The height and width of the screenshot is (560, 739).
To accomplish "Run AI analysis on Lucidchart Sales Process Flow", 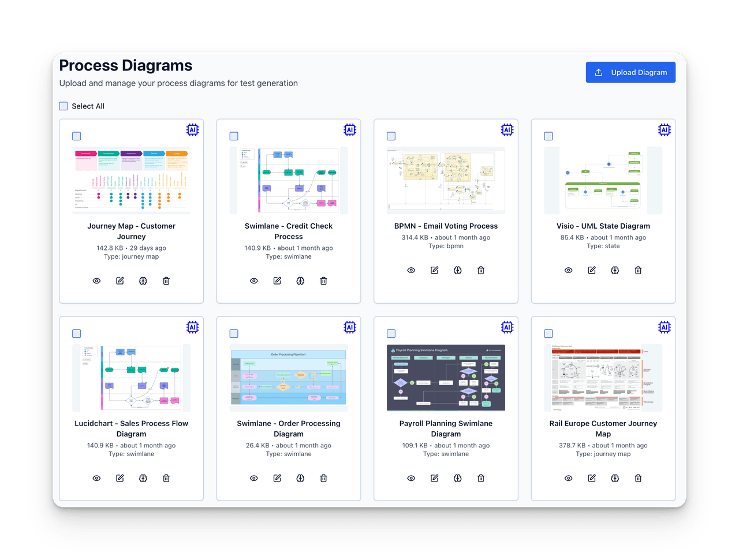I will click(143, 478).
